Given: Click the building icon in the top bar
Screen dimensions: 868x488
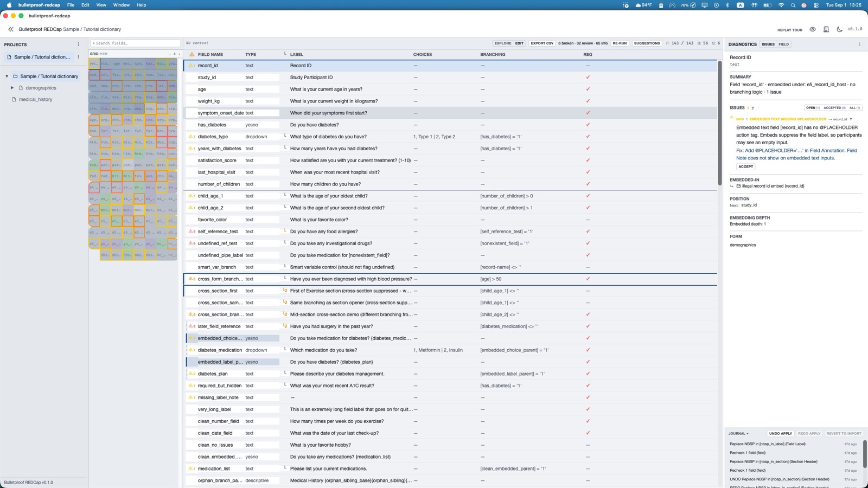Looking at the screenshot, I should [x=826, y=29].
